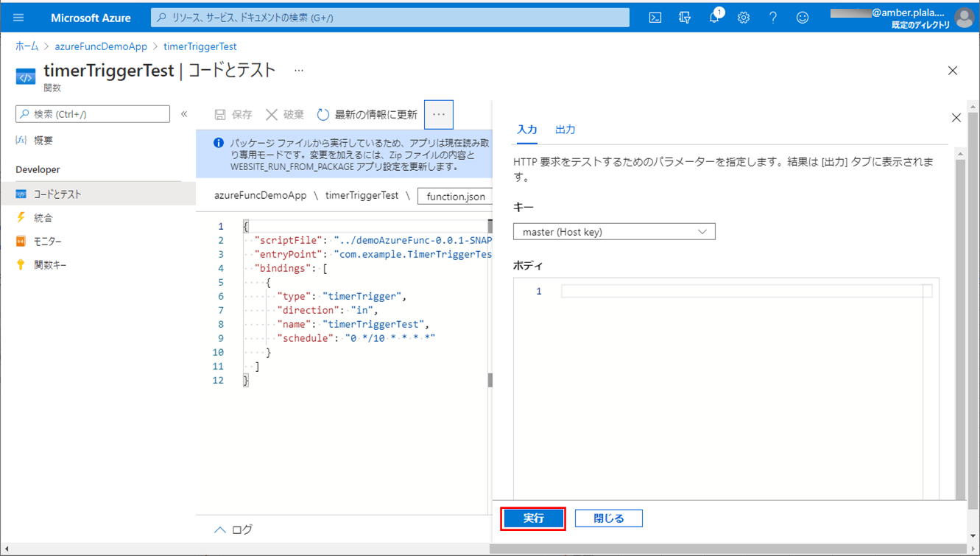Go to timerTriggerTest in the breadcrumb

click(x=200, y=46)
